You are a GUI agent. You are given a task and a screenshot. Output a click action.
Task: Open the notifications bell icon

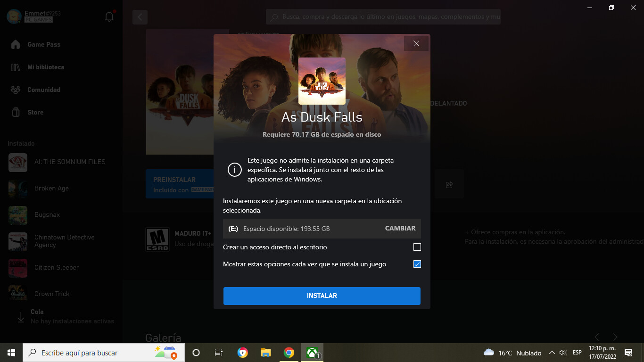coord(109,17)
